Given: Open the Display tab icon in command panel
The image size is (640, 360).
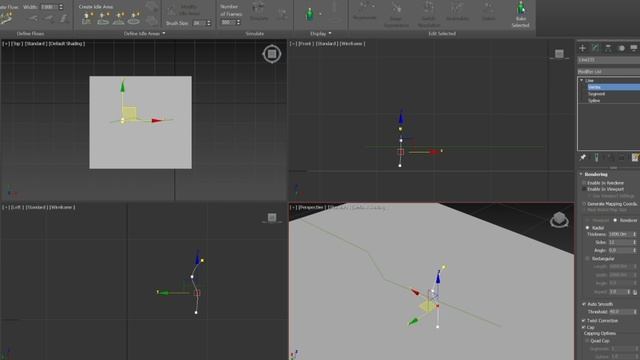Looking at the screenshot, I should (x=633, y=48).
